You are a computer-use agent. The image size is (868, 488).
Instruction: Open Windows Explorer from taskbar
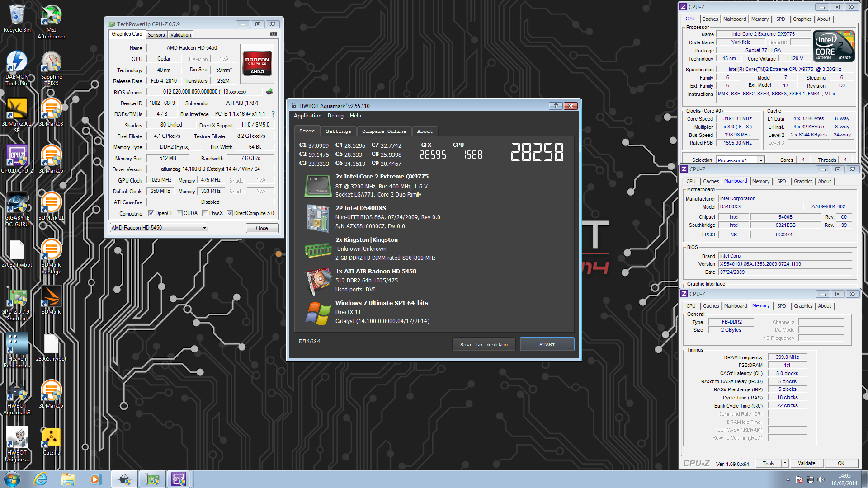pyautogui.click(x=68, y=479)
